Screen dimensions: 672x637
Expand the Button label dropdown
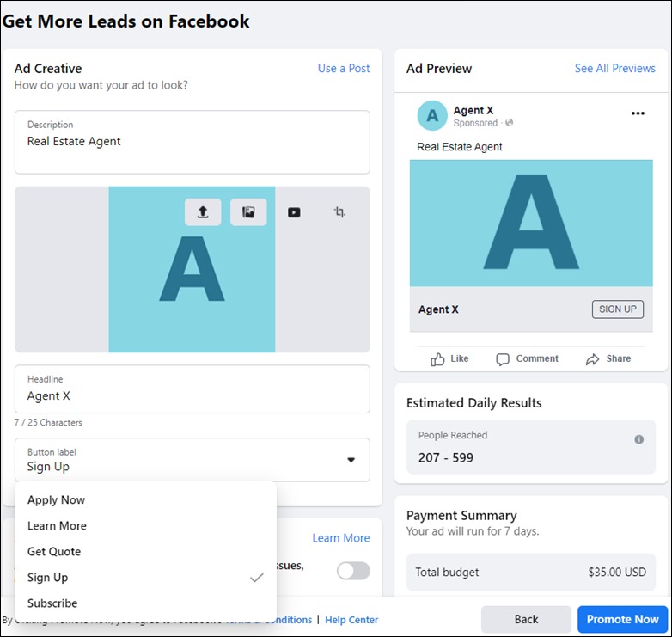pos(351,460)
